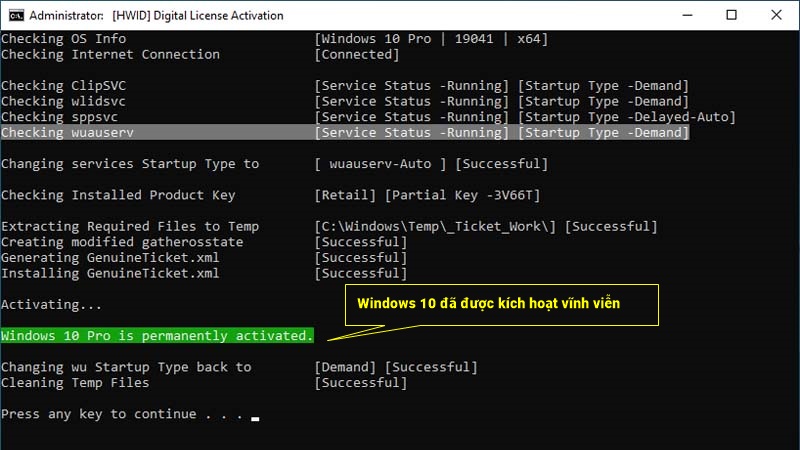Click the '[Partial Key -3V66T]' text
Viewport: 800px width, 450px height.
[x=462, y=195]
